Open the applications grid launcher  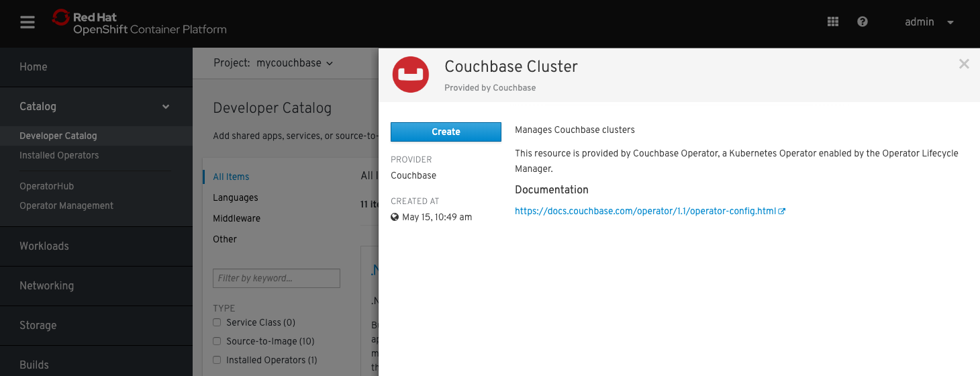click(833, 21)
